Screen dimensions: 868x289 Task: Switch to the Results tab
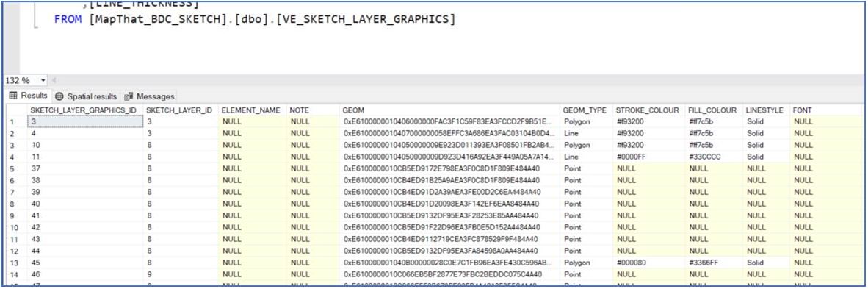(29, 96)
